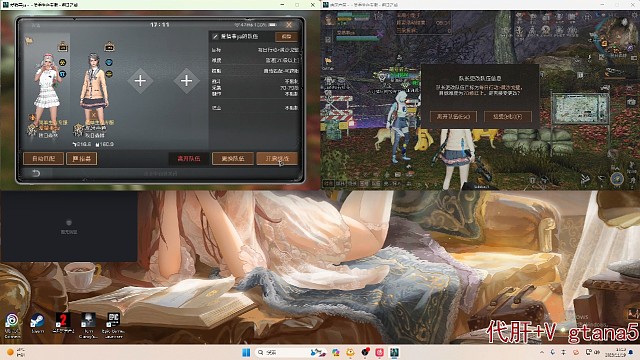Click briefcase badge above the white-dress character
Image resolution: width=640 pixels, height=360 pixels.
[63, 47]
